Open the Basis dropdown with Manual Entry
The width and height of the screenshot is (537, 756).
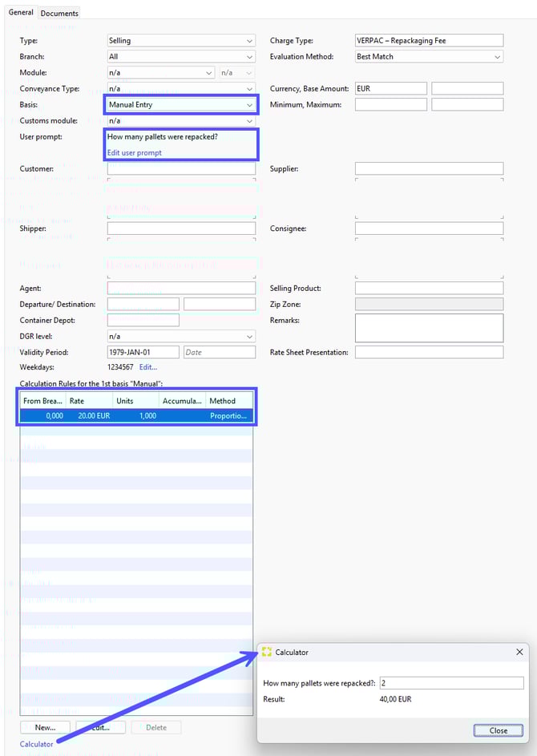pyautogui.click(x=180, y=105)
